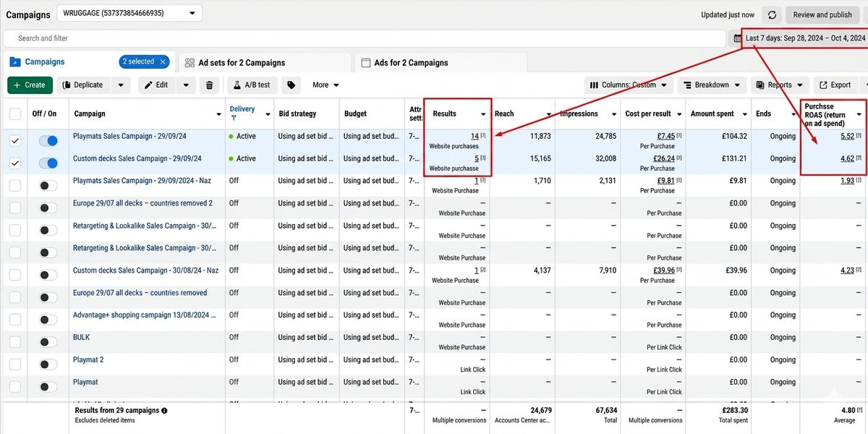The image size is (868, 434).
Task: Click the Campaigns folder icon
Action: click(x=14, y=62)
